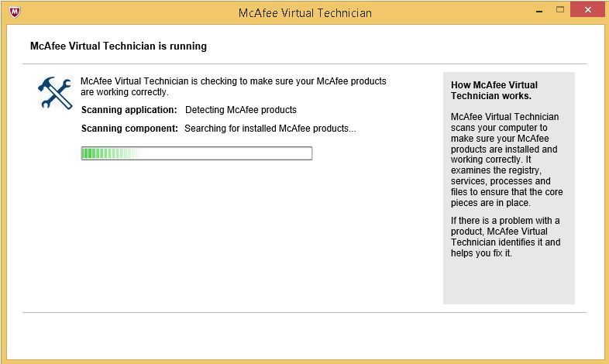Click the 'Detecting McAfee products' status text
The height and width of the screenshot is (364, 609).
tap(241, 110)
